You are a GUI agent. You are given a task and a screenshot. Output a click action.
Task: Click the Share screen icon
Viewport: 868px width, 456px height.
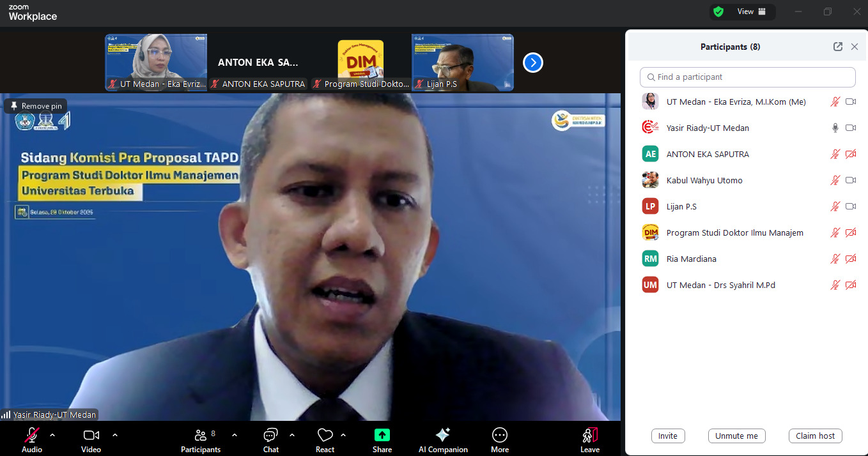tap(382, 436)
